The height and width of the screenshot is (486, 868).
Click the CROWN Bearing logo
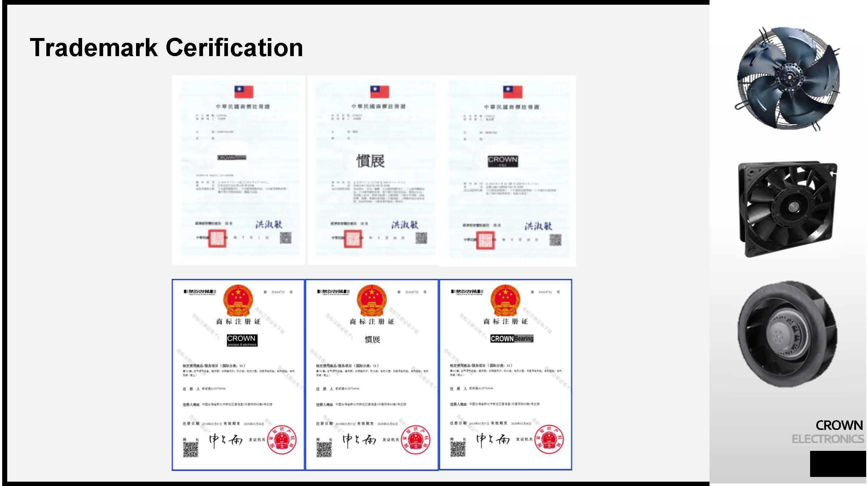512,339
